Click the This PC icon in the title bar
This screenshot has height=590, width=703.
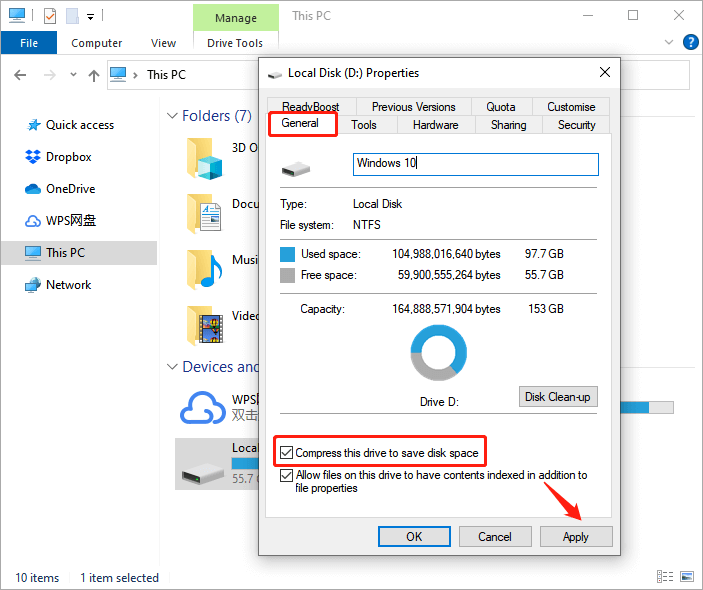point(17,15)
